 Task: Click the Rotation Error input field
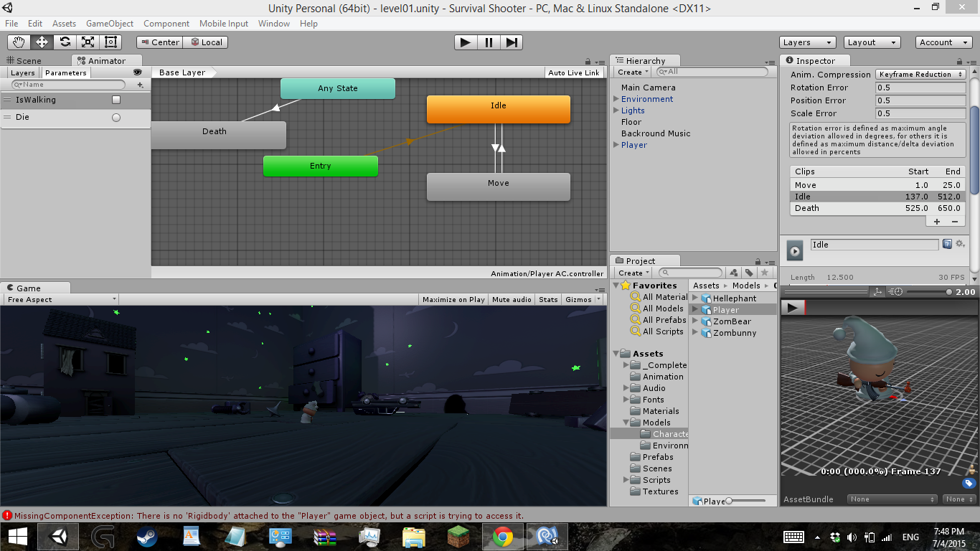point(920,88)
